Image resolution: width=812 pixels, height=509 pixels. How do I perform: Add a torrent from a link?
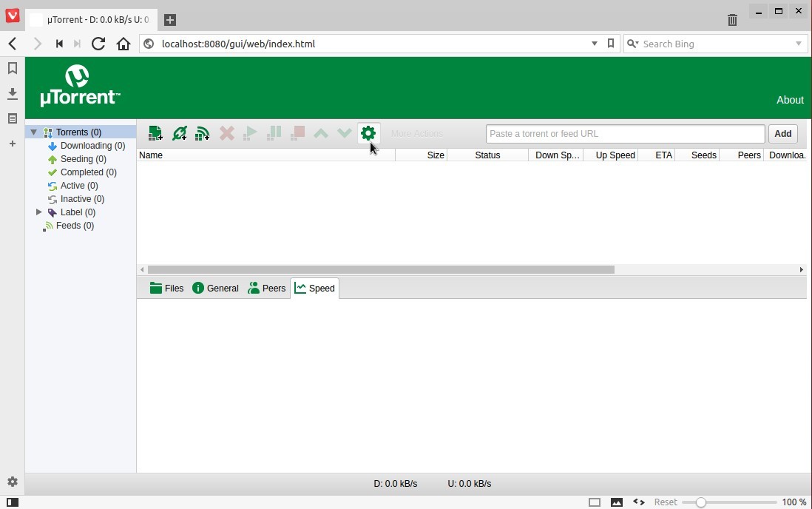click(x=179, y=133)
